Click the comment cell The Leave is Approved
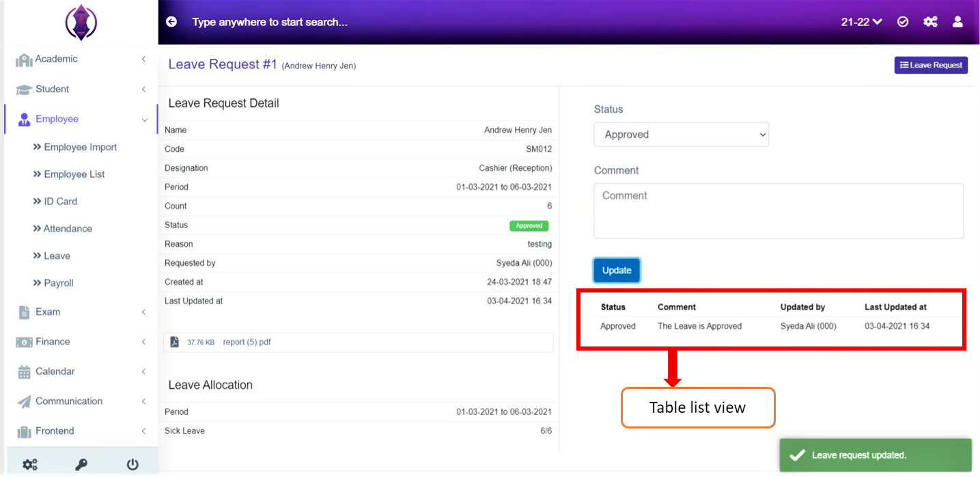The height and width of the screenshot is (477, 980). 699,327
